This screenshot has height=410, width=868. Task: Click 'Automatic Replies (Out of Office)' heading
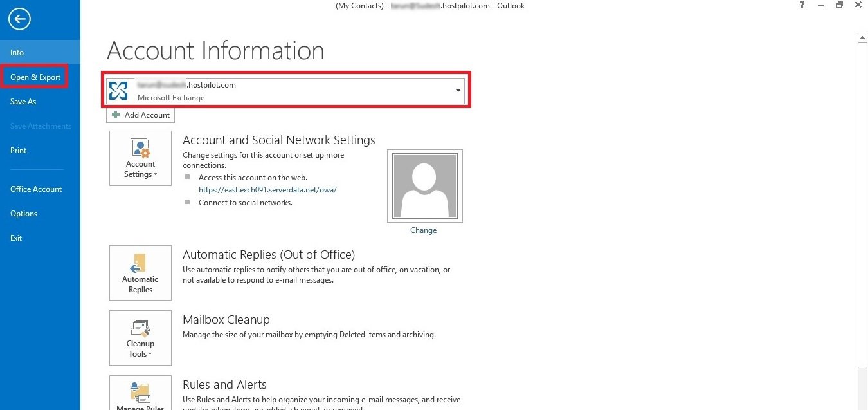coord(269,255)
